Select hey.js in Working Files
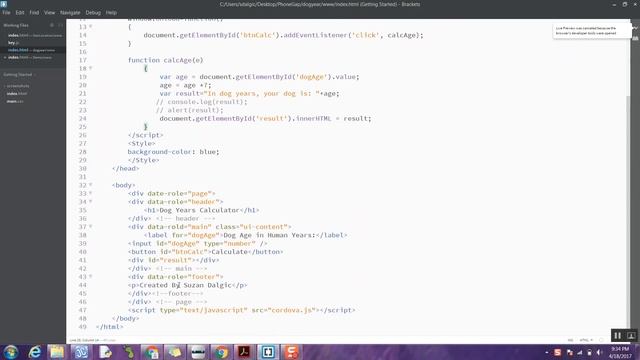The height and width of the screenshot is (360, 640). point(13,42)
